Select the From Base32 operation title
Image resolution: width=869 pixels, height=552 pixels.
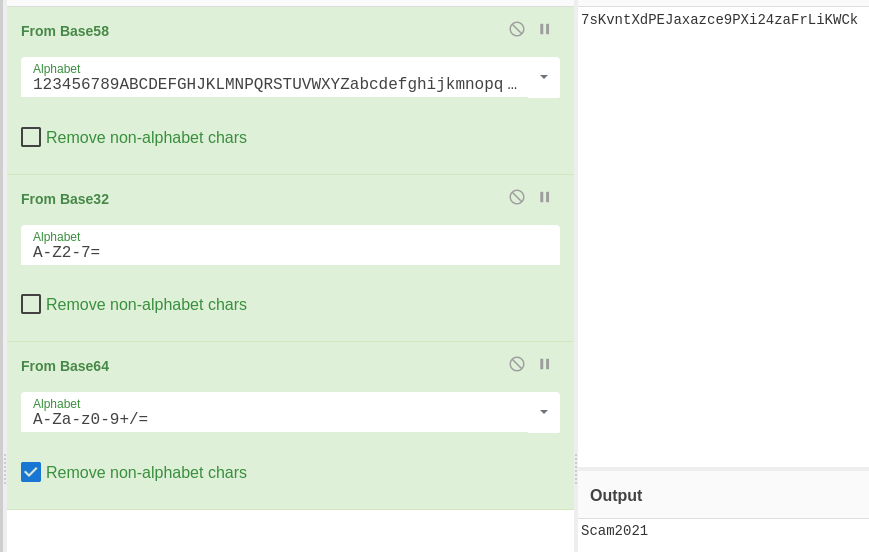[65, 199]
